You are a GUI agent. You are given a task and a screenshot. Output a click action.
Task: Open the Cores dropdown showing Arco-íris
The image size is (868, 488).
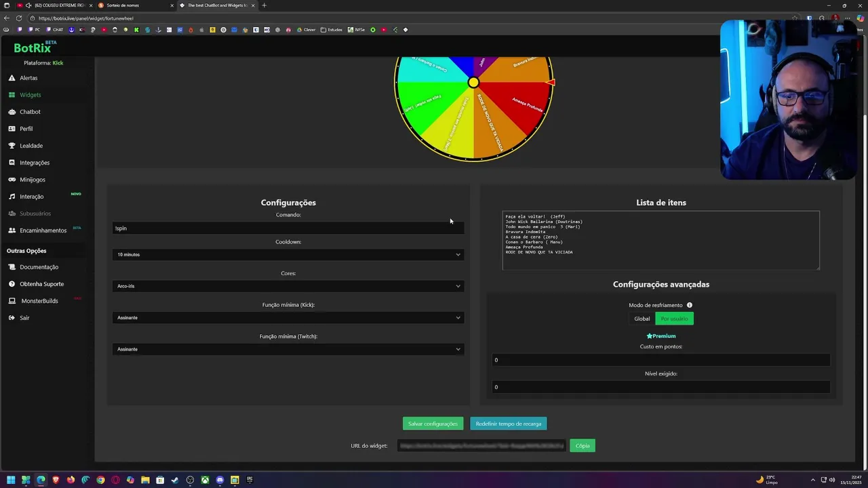(288, 286)
